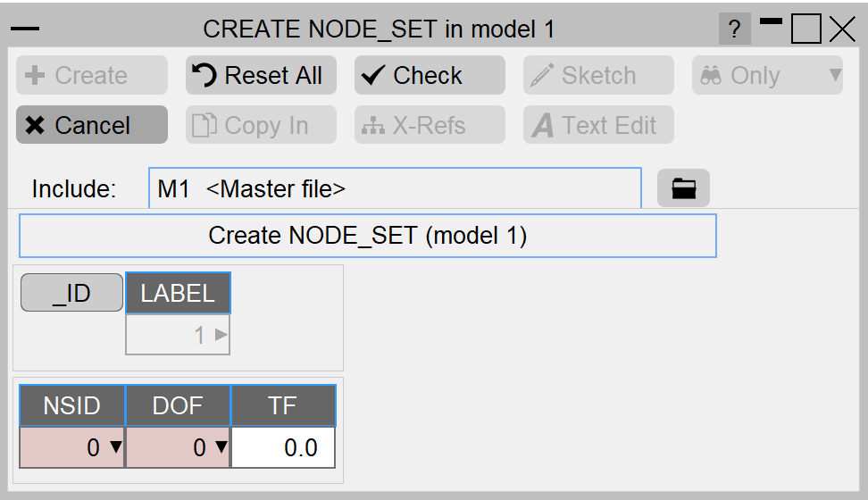Screen dimensions: 868x500
Task: Open the X-Refs tree button
Action: [x=430, y=125]
